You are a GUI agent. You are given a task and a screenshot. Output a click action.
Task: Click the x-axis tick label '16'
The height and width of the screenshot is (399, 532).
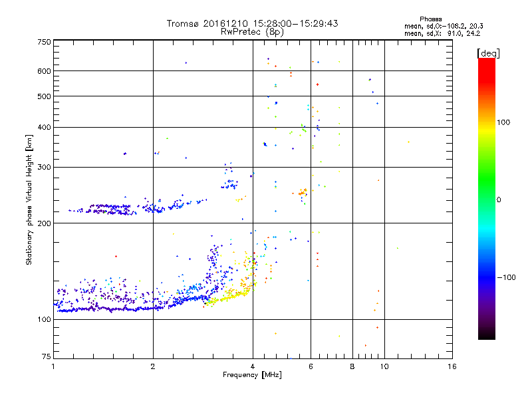click(452, 366)
